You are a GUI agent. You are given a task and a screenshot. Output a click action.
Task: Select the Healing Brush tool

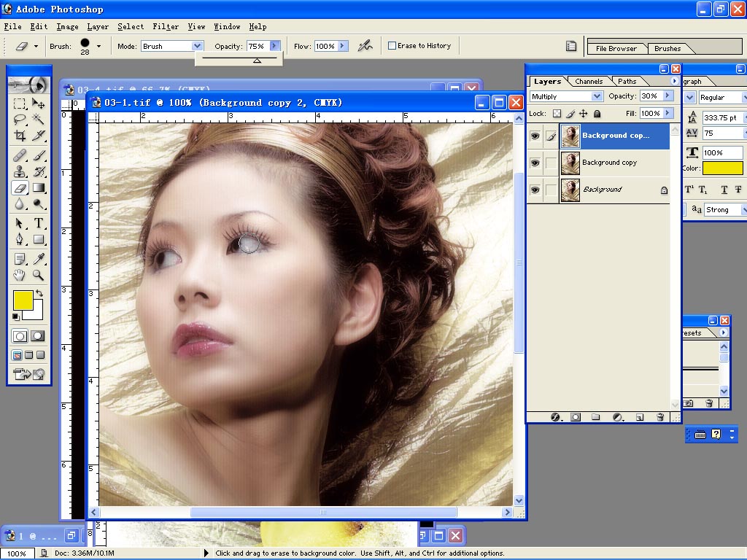pyautogui.click(x=20, y=155)
